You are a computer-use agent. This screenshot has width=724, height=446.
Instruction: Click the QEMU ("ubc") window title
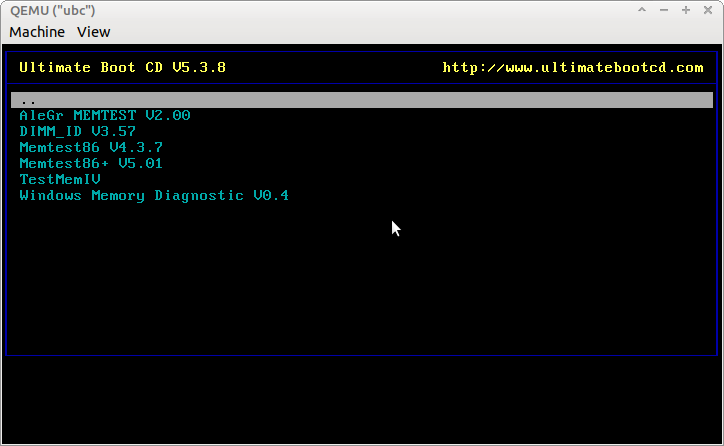[x=53, y=11]
